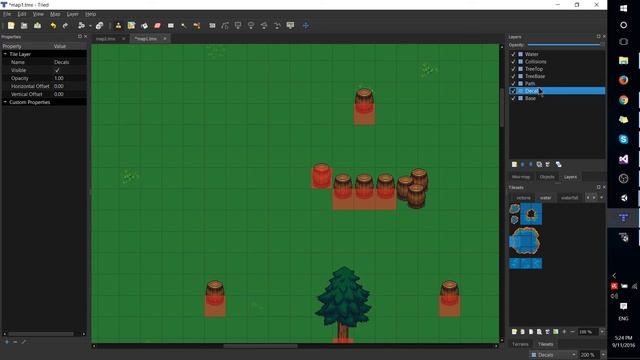
Task: Toggle visibility checkbox of Base layer
Action: [x=513, y=98]
